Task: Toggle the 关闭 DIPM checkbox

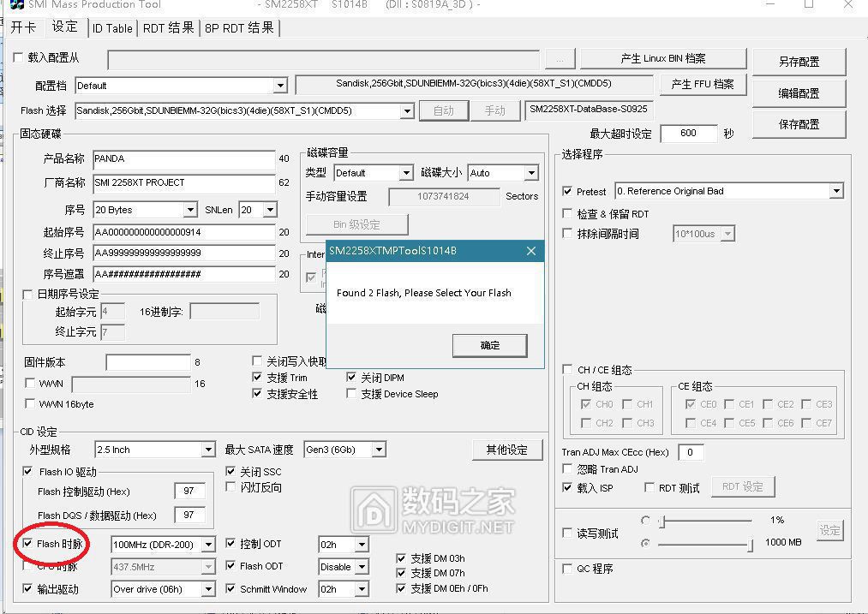Action: (351, 378)
